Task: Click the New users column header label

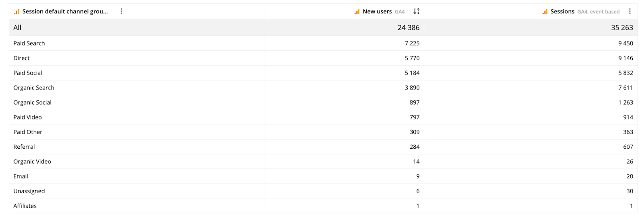Action: [x=377, y=11]
